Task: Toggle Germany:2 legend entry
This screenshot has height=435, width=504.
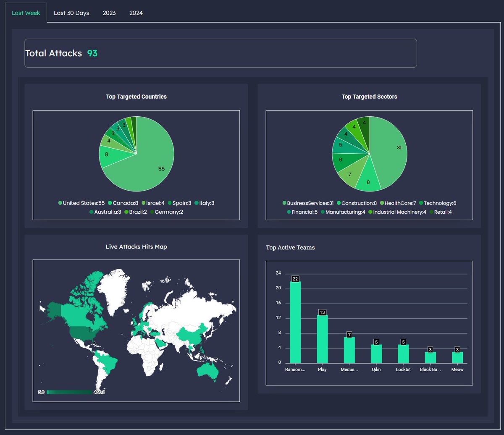Action: (x=166, y=212)
